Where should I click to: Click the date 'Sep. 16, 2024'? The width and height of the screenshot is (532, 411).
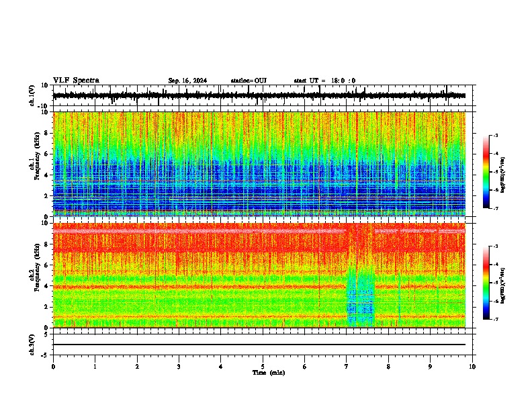coord(187,81)
